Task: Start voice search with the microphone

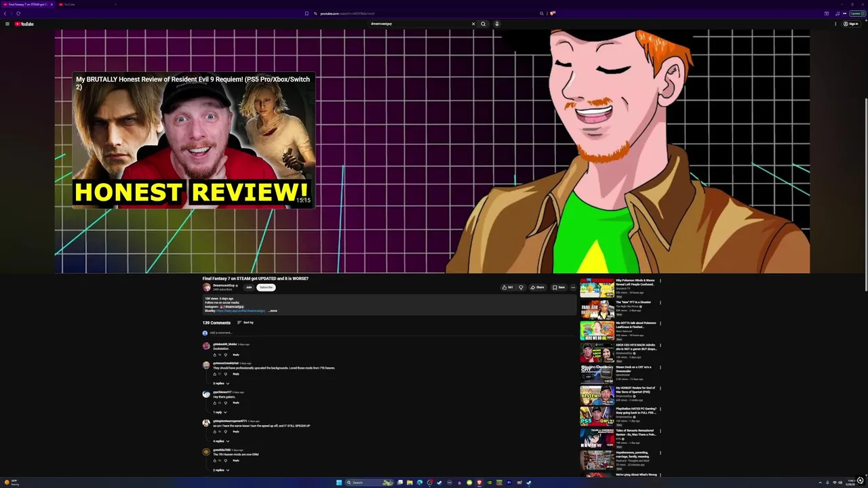Action: click(496, 24)
